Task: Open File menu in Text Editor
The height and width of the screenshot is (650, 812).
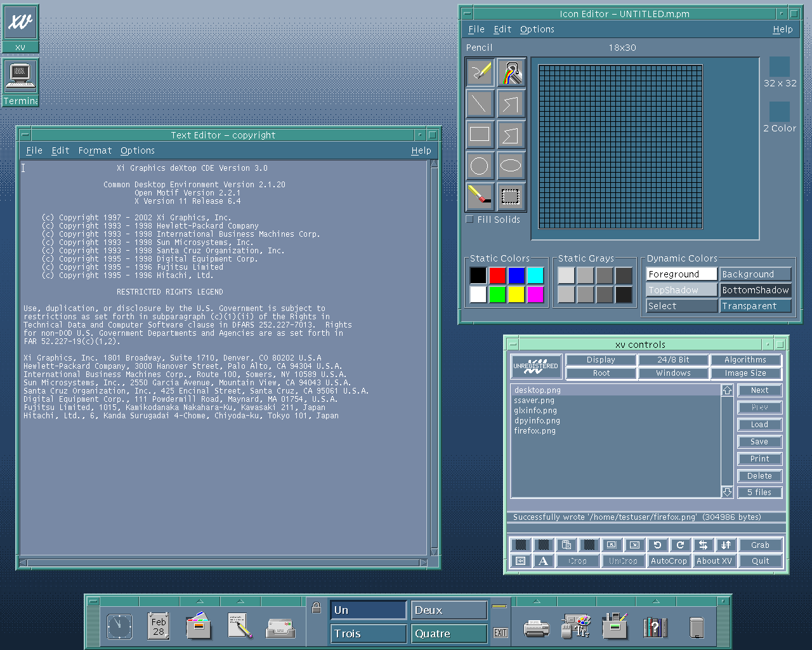Action: click(x=34, y=150)
